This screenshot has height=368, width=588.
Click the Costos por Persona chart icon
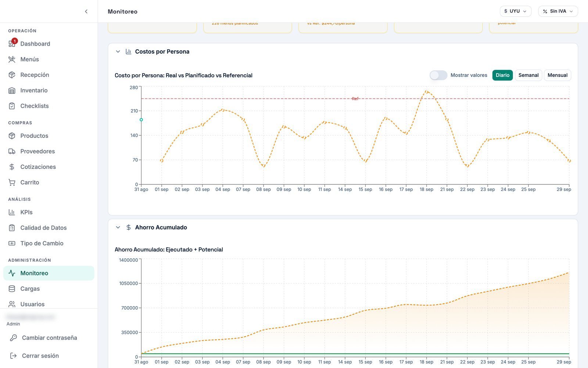128,52
